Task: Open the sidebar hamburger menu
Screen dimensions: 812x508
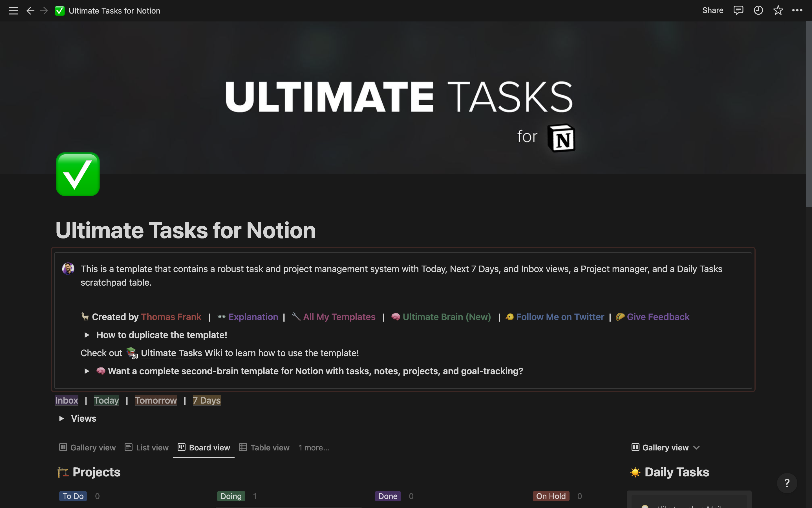Action: pos(14,11)
